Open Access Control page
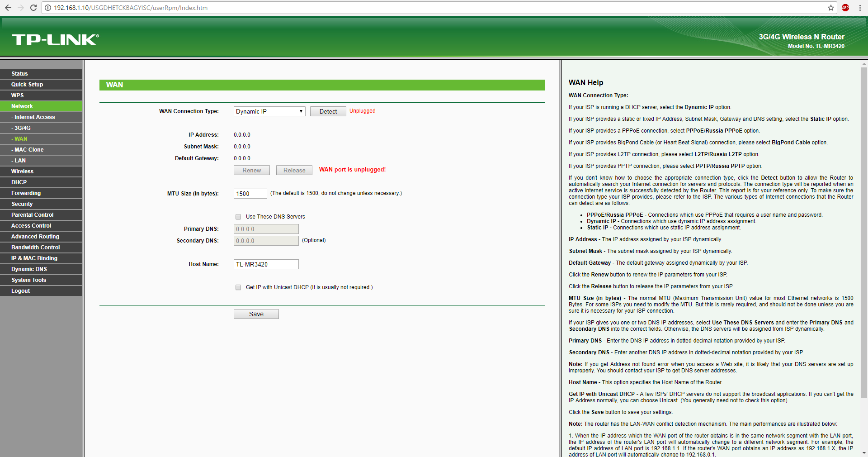Screen dimensions: 868x457 (x=41, y=226)
